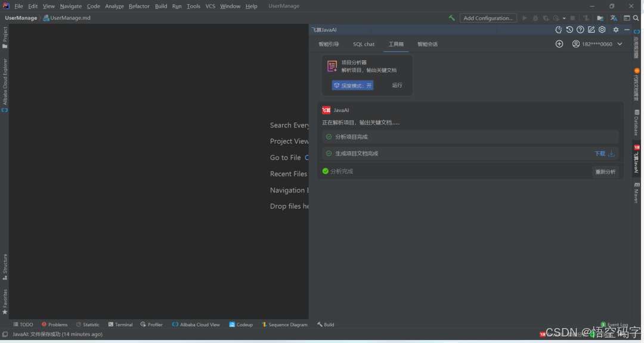The image size is (644, 343).
Task: Open the Structure sidebar tab
Action: click(x=5, y=267)
